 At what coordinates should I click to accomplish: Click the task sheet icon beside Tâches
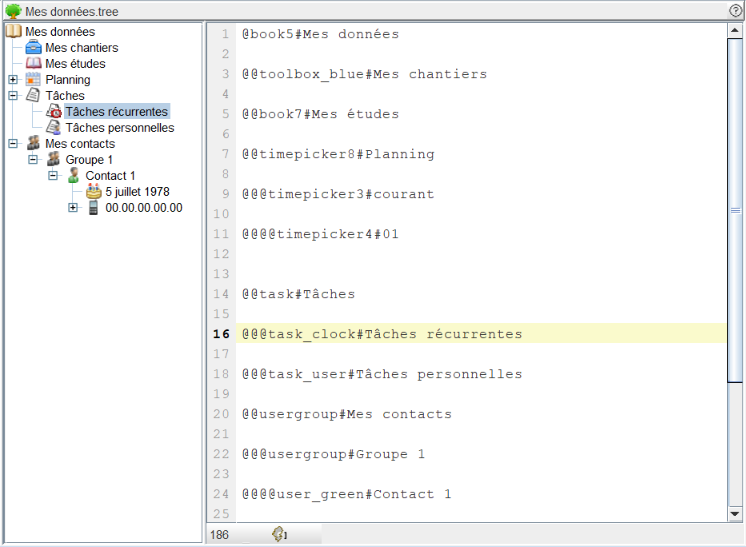[33, 95]
